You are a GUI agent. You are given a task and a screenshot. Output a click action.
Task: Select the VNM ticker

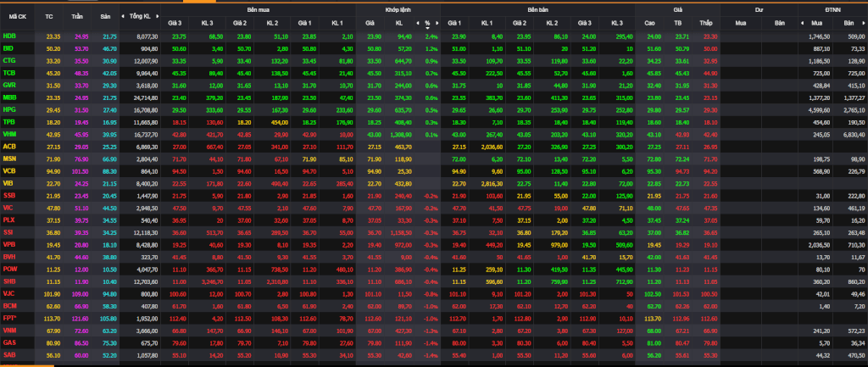pyautogui.click(x=9, y=330)
